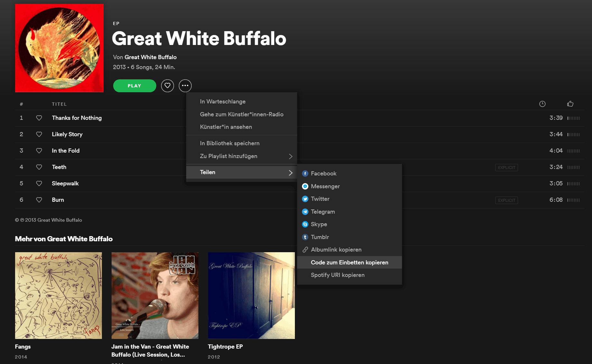Like the track Likely Story
This screenshot has width=592, height=364.
click(x=39, y=134)
